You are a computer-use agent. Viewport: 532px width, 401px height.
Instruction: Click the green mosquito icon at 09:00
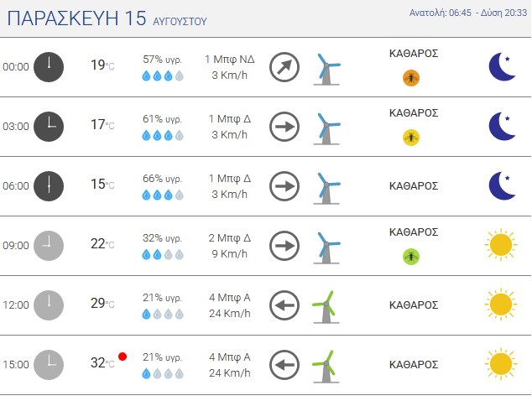[411, 256]
